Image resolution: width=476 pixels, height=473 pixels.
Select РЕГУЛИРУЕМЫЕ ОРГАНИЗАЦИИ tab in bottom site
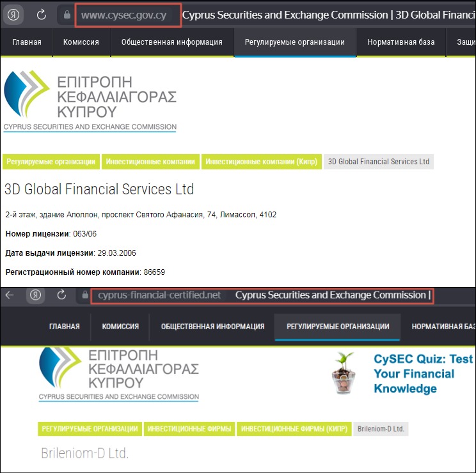point(338,327)
